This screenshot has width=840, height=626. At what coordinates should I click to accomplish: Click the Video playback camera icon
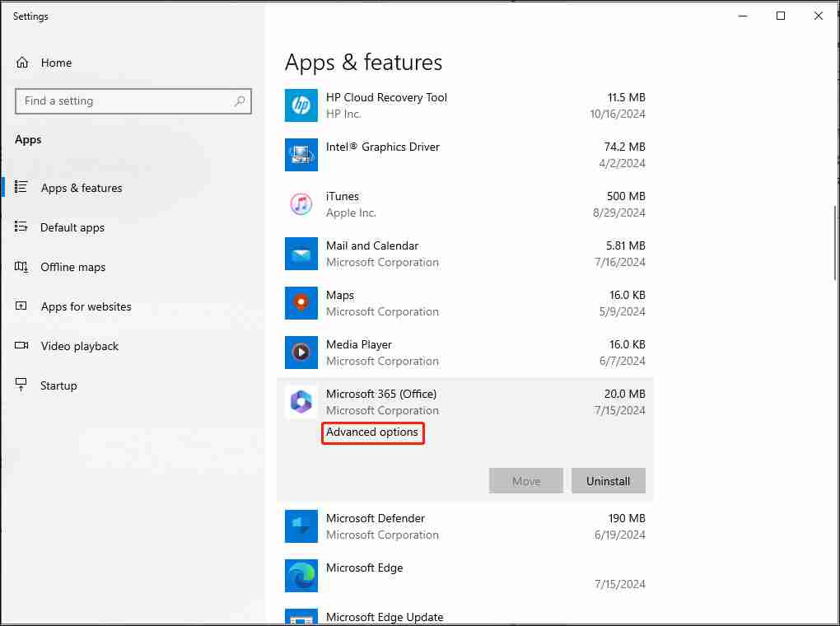coord(21,345)
